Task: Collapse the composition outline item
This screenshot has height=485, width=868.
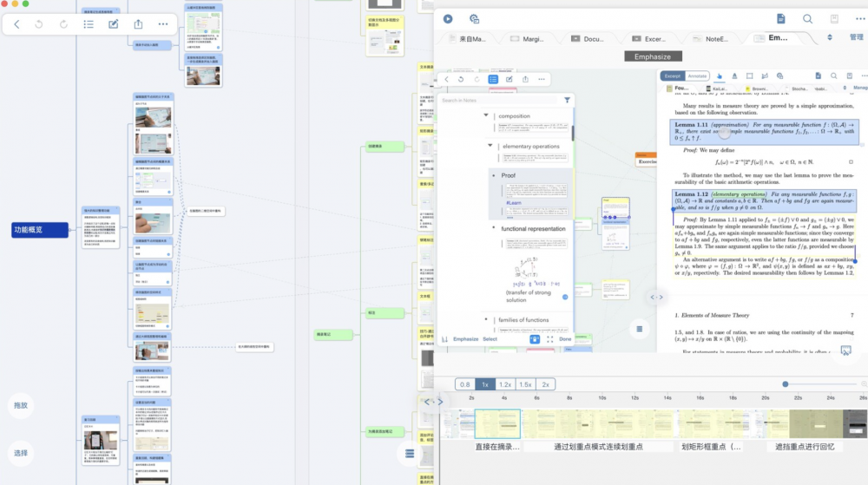Action: [x=486, y=115]
